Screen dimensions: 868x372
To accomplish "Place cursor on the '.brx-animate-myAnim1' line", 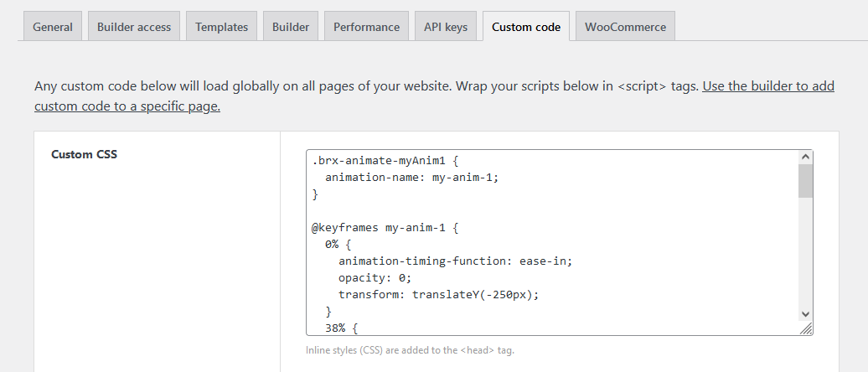I will click(375, 160).
